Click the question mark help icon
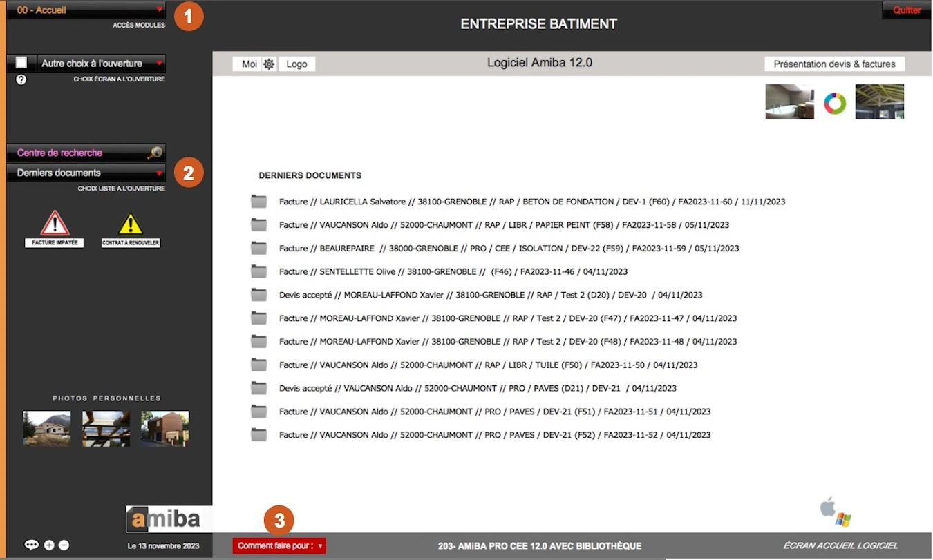This screenshot has width=933, height=560. pyautogui.click(x=21, y=79)
